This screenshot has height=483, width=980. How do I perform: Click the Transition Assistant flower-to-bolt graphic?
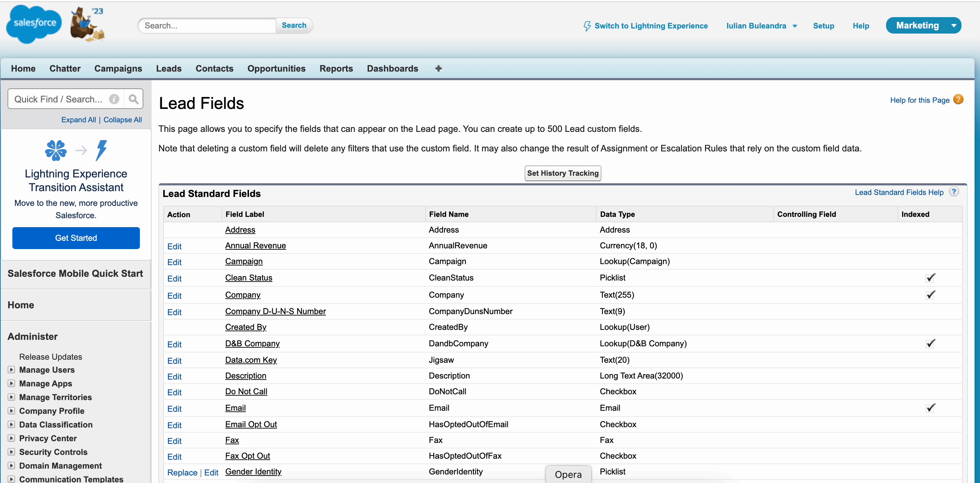[x=76, y=150]
